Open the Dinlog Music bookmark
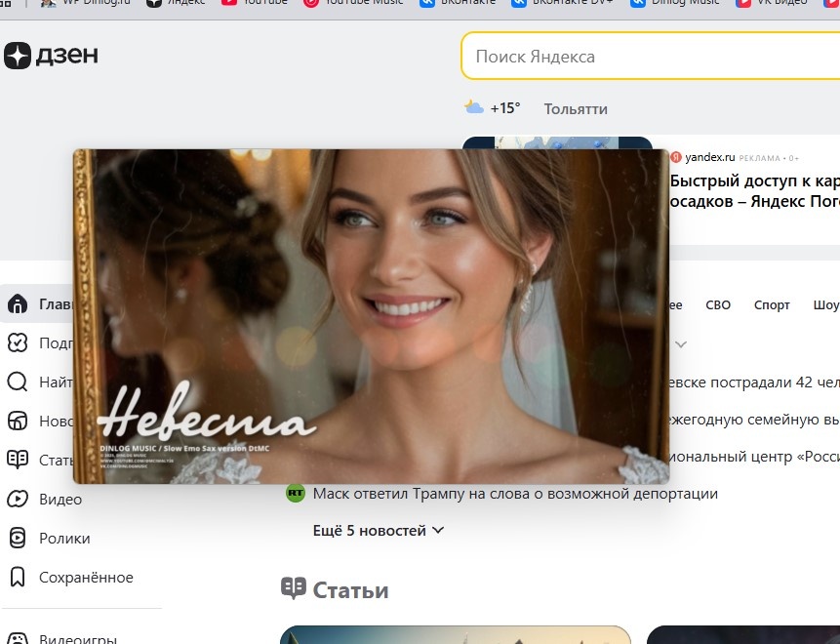The width and height of the screenshot is (840, 644). 675,3
